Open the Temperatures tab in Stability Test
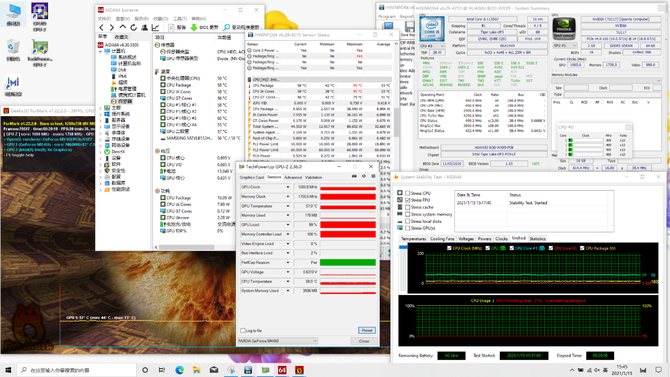 pos(414,239)
